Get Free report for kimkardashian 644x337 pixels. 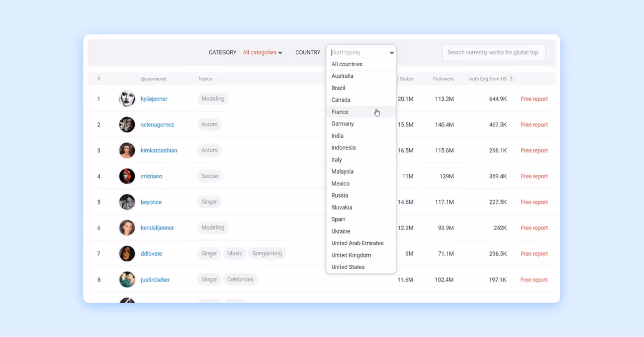(x=534, y=150)
